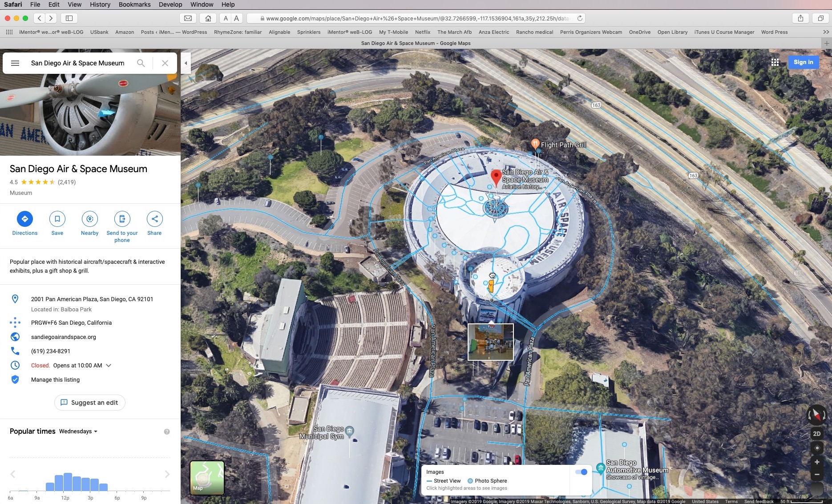Go to next day in popular times
Image resolution: width=832 pixels, height=504 pixels.
point(167,474)
